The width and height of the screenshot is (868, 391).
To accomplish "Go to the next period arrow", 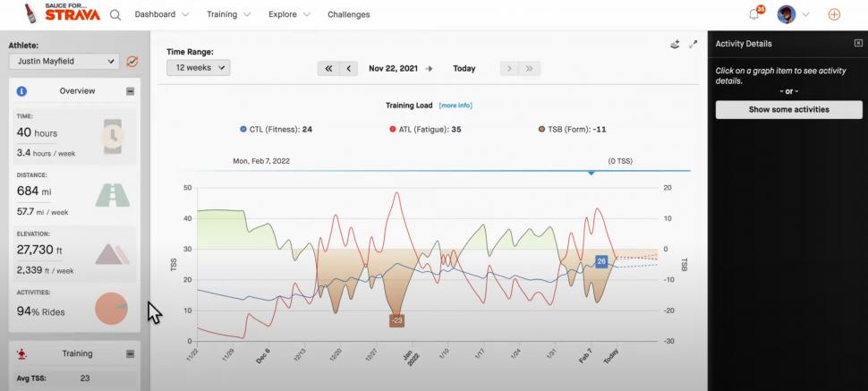I will (x=509, y=69).
